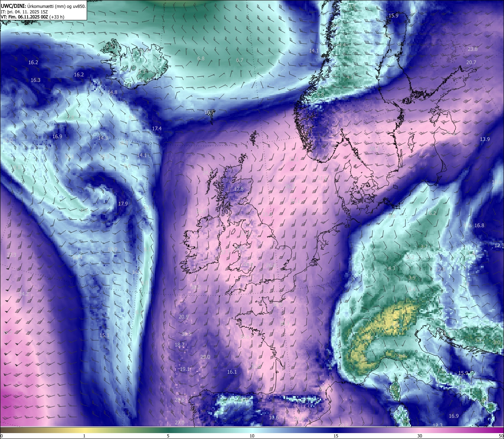Click the color scale tick label 5

(x=168, y=436)
